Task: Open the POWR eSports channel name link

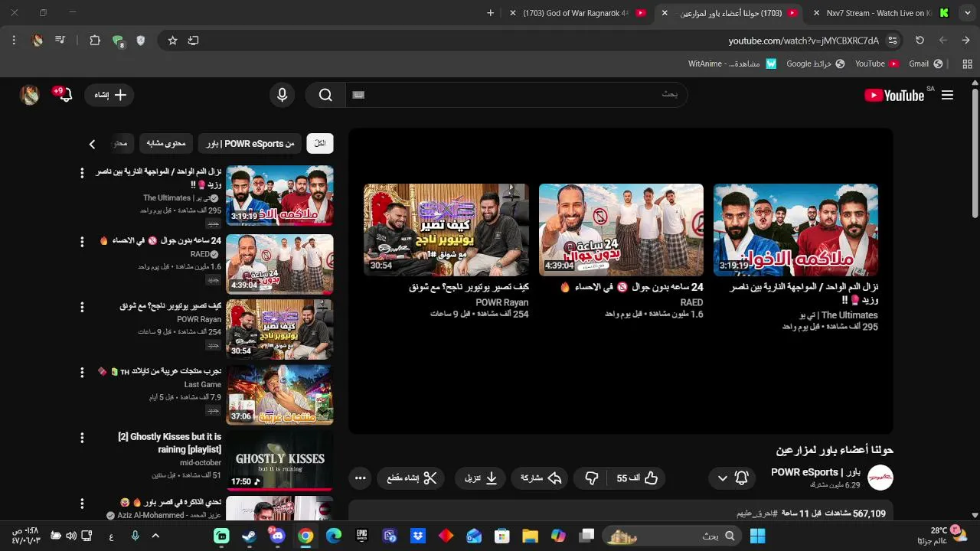Action: (815, 472)
